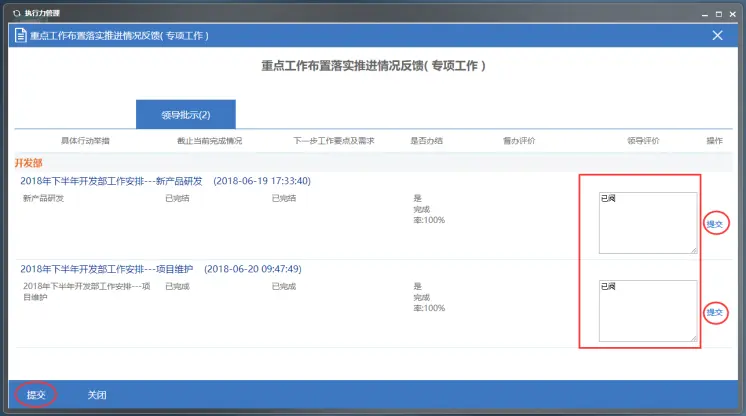The height and width of the screenshot is (416, 746).
Task: Click the 是否办结 column header
Action: click(426, 140)
